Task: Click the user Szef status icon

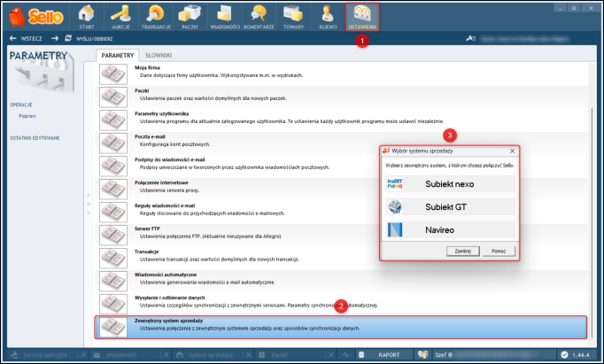Action: (422, 355)
